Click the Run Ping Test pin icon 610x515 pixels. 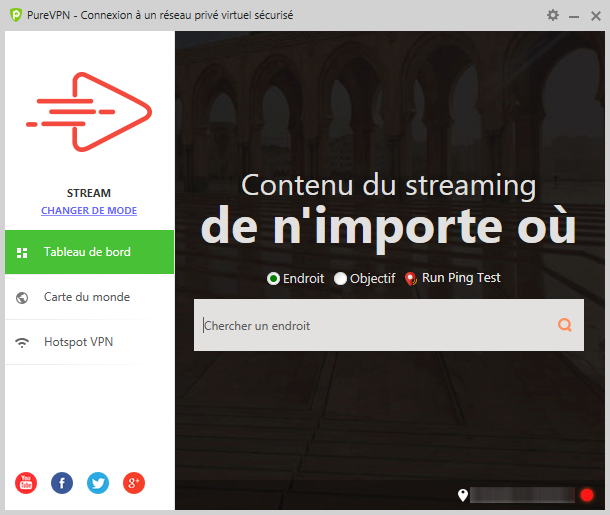pos(411,279)
